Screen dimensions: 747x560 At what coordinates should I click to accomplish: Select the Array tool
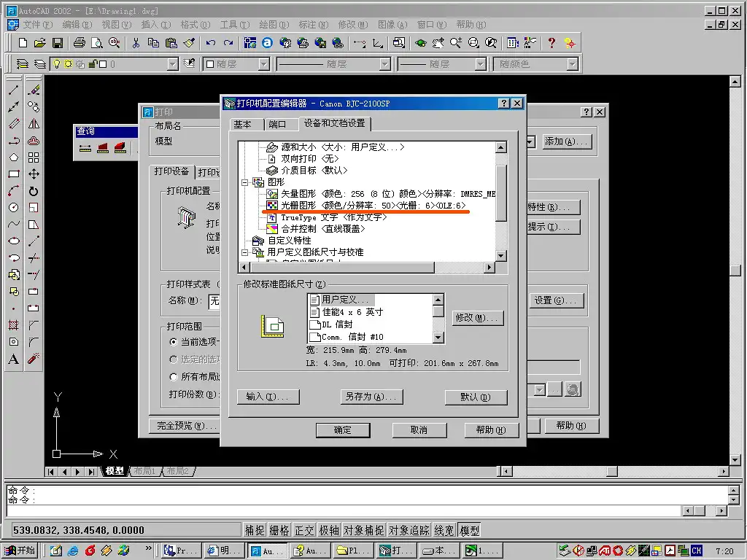coord(34,157)
